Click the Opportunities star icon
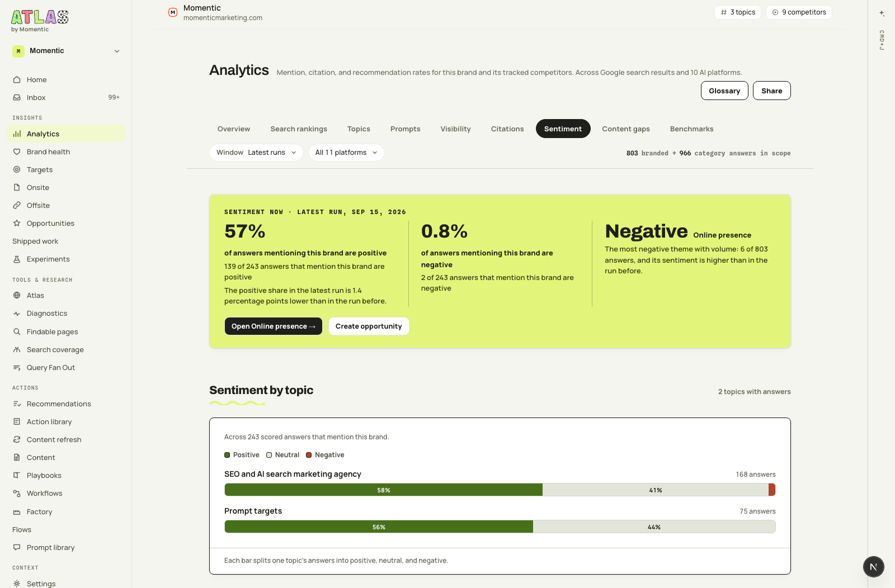Viewport: 895px width, 588px height. (17, 224)
